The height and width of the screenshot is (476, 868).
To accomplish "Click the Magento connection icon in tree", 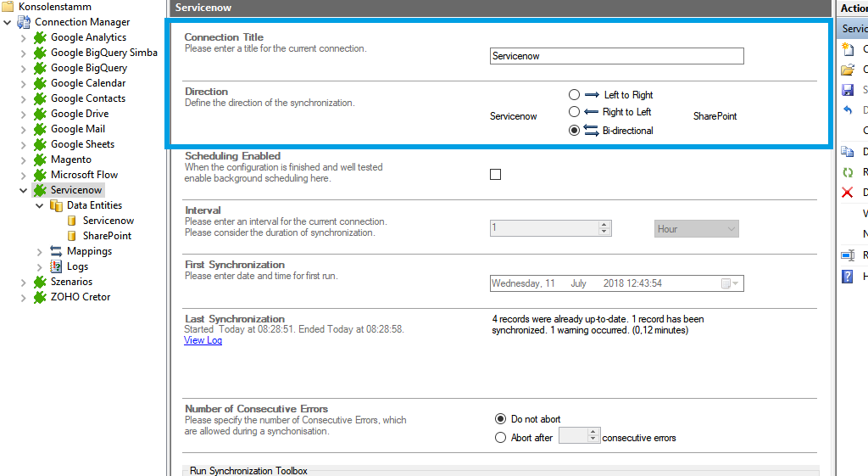I will pos(40,160).
